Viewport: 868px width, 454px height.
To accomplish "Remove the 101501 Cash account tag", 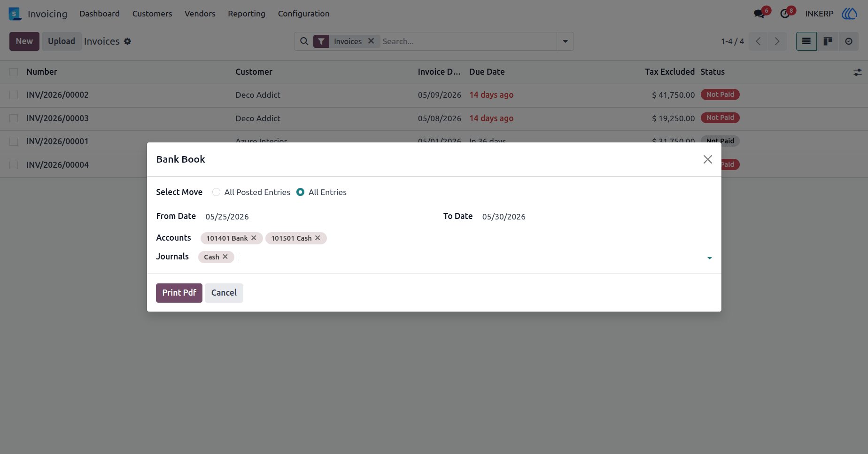I will 318,238.
